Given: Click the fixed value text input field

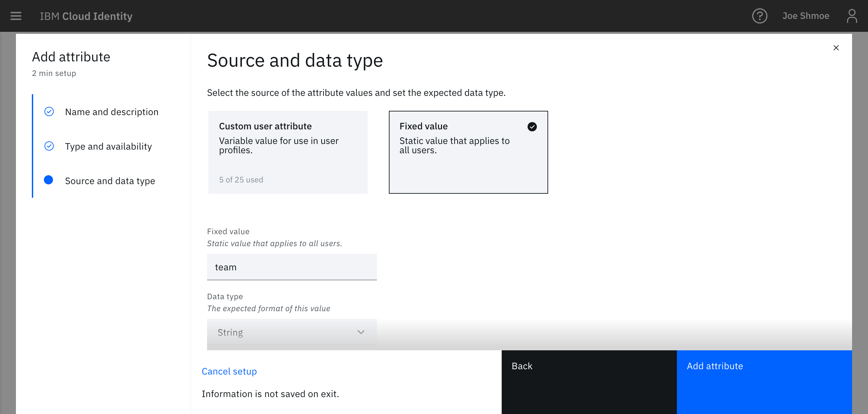Looking at the screenshot, I should [x=292, y=267].
